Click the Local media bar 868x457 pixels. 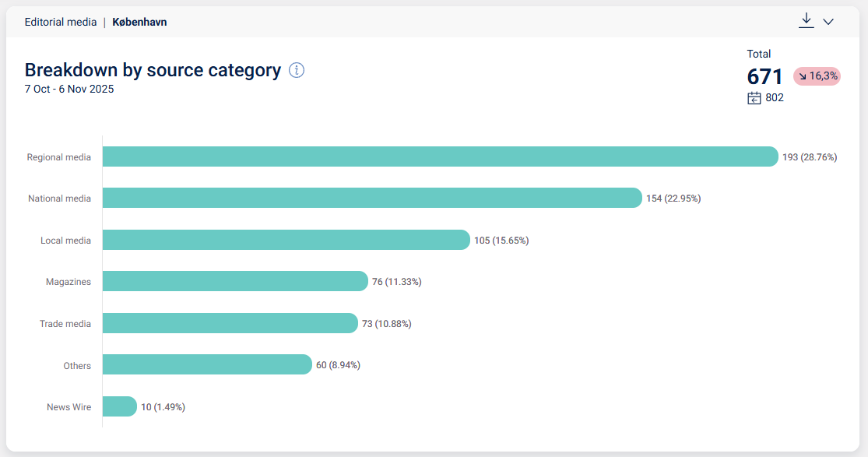(x=286, y=240)
